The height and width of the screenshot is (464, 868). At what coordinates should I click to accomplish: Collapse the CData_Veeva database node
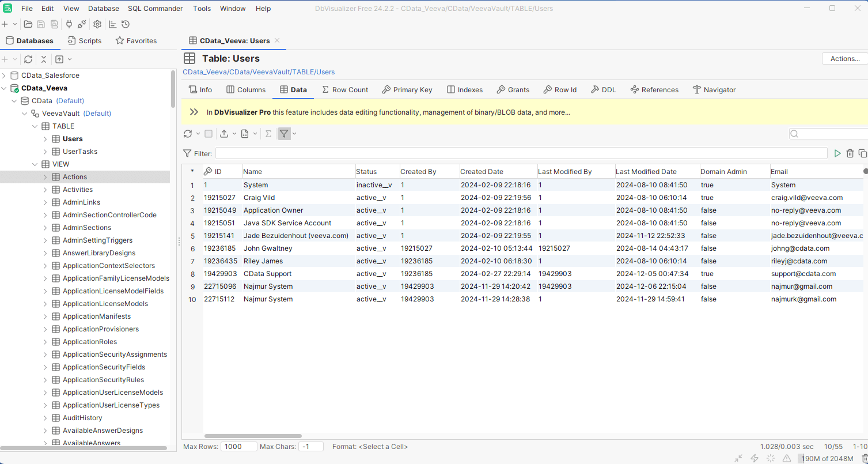pos(5,88)
